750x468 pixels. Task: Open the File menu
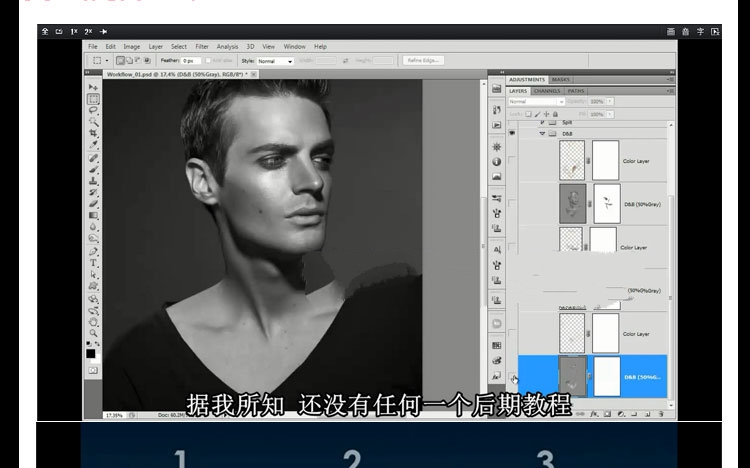[x=93, y=46]
